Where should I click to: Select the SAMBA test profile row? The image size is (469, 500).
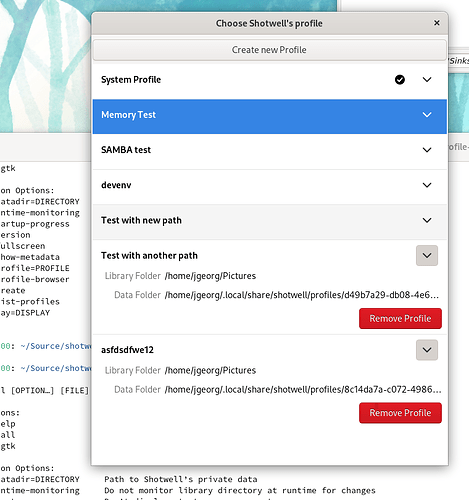[x=269, y=151]
